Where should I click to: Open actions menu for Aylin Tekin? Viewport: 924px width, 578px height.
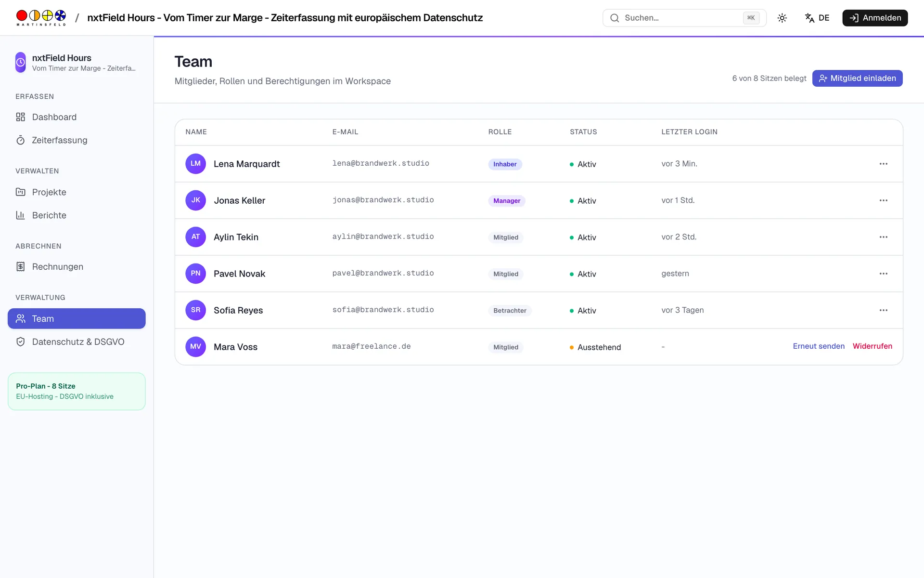pos(884,237)
